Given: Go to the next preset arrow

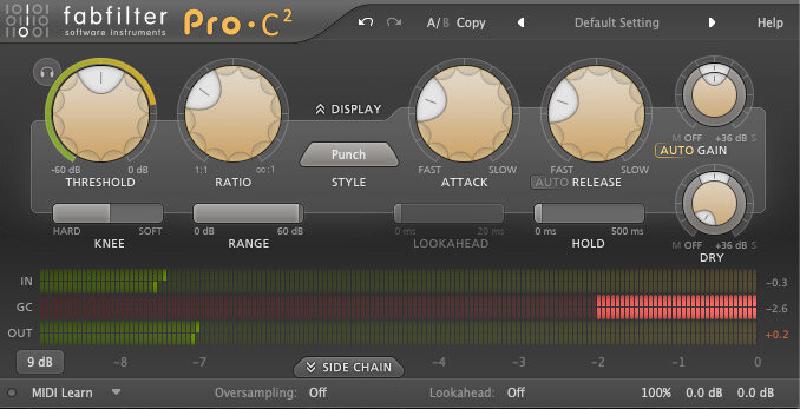Looking at the screenshot, I should 712,23.
